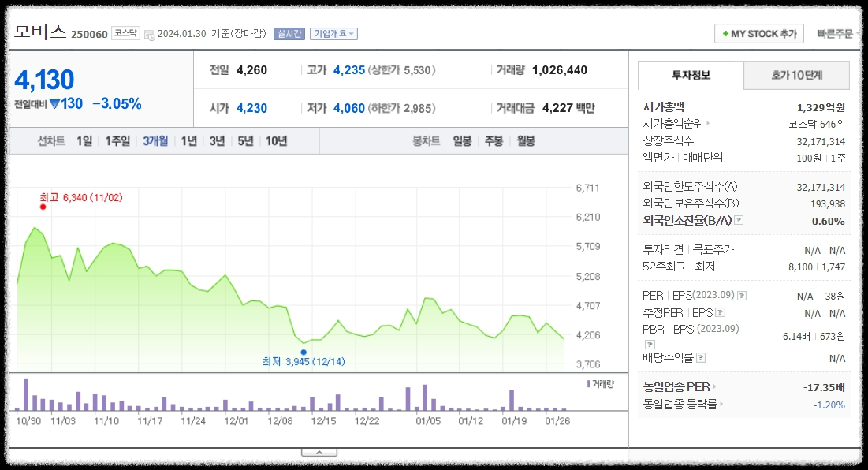Screen dimensions: 868x470
Task: Click the 외국인보유주식수 value 193,938
Action: pyautogui.click(x=828, y=203)
